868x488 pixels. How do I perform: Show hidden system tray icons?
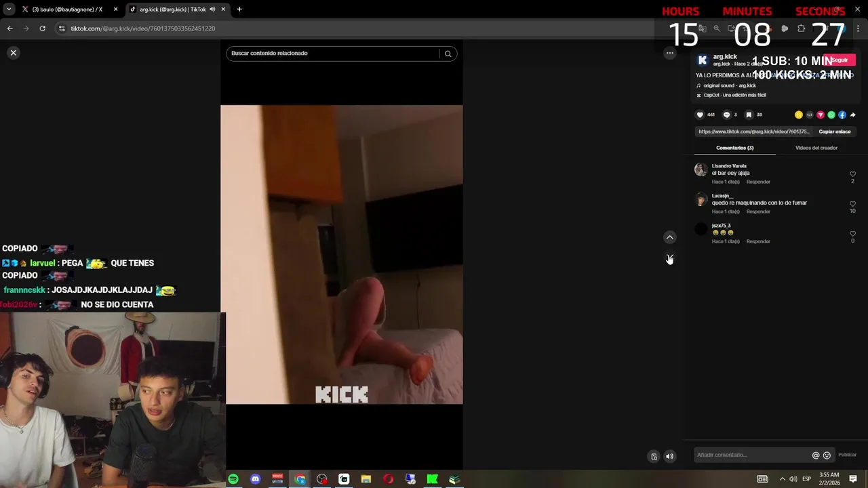click(x=782, y=479)
